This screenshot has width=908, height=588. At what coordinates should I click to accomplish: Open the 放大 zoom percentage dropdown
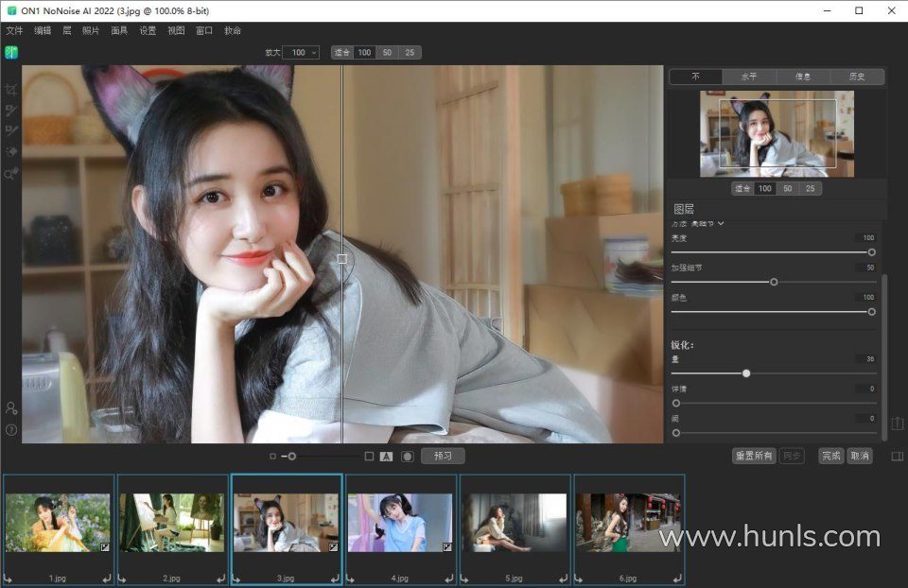pos(301,53)
